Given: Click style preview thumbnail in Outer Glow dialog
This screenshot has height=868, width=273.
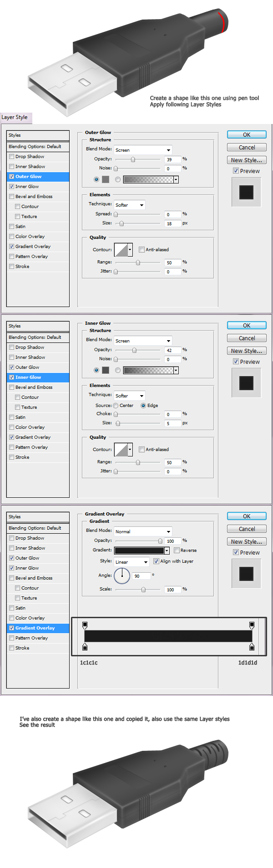Looking at the screenshot, I should pyautogui.click(x=246, y=192).
